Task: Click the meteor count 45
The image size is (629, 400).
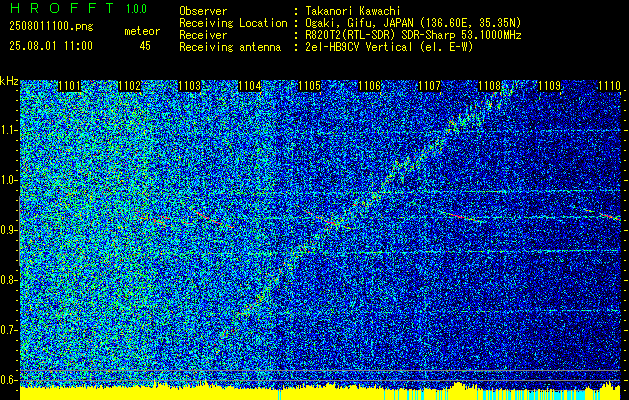Action: coord(145,46)
